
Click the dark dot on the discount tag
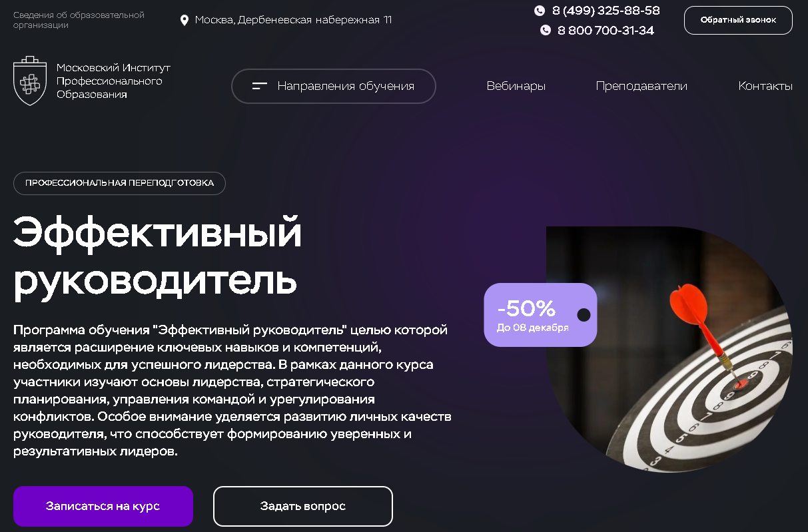point(584,314)
